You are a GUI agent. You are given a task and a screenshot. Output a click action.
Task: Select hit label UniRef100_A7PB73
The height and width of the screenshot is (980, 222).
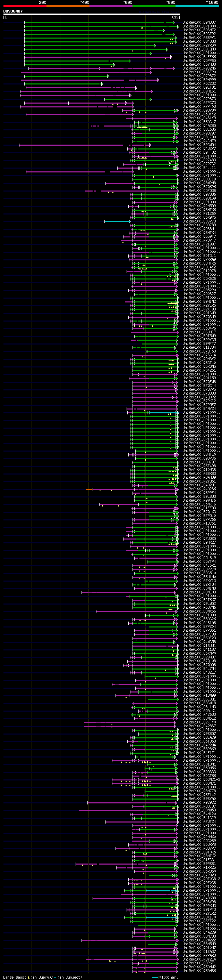point(199,99)
